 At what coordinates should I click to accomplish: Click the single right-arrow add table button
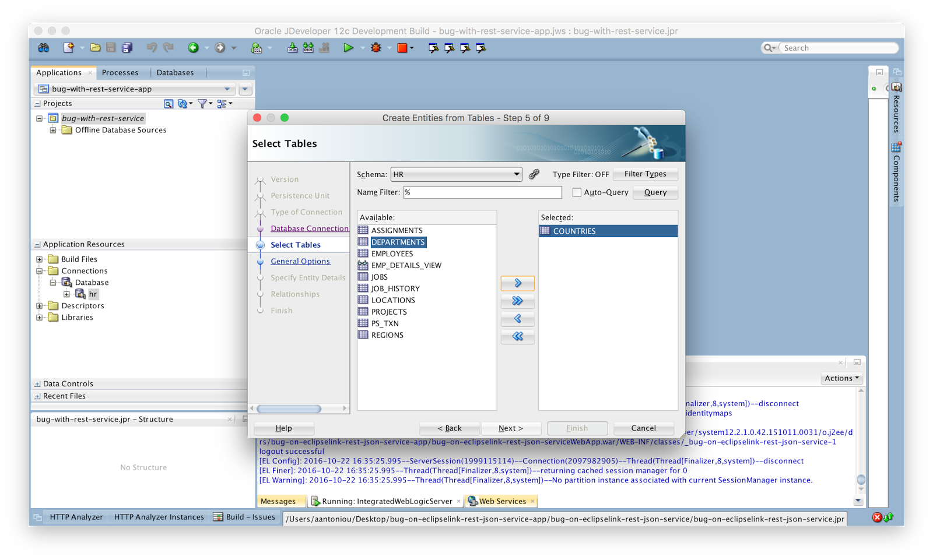point(517,283)
